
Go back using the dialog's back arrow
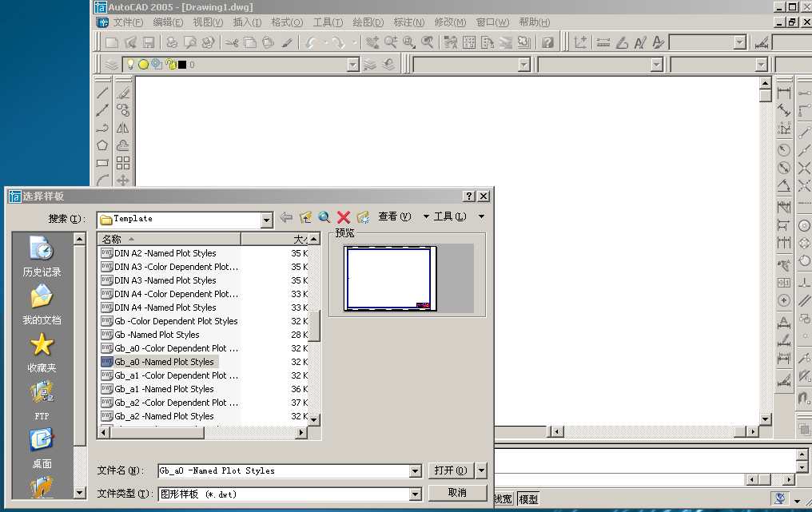[286, 217]
